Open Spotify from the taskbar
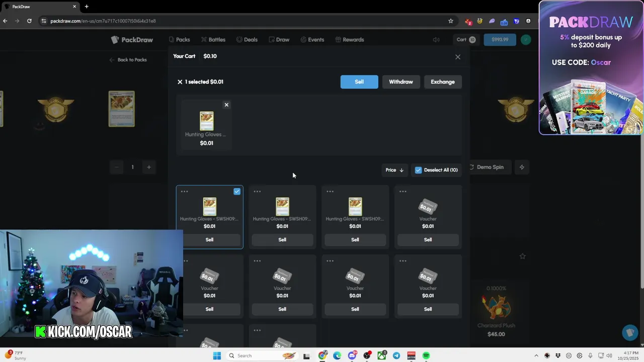644x362 pixels. pyautogui.click(x=426, y=355)
